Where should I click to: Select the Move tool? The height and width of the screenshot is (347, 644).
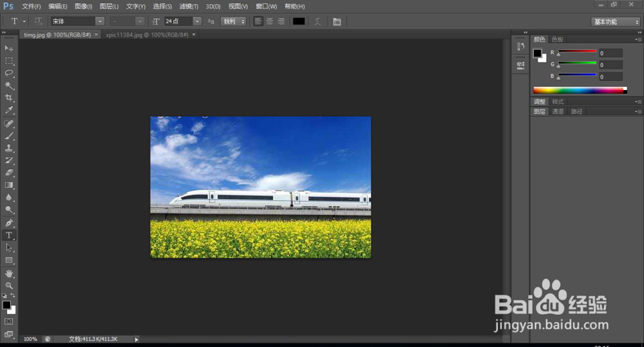(x=8, y=48)
